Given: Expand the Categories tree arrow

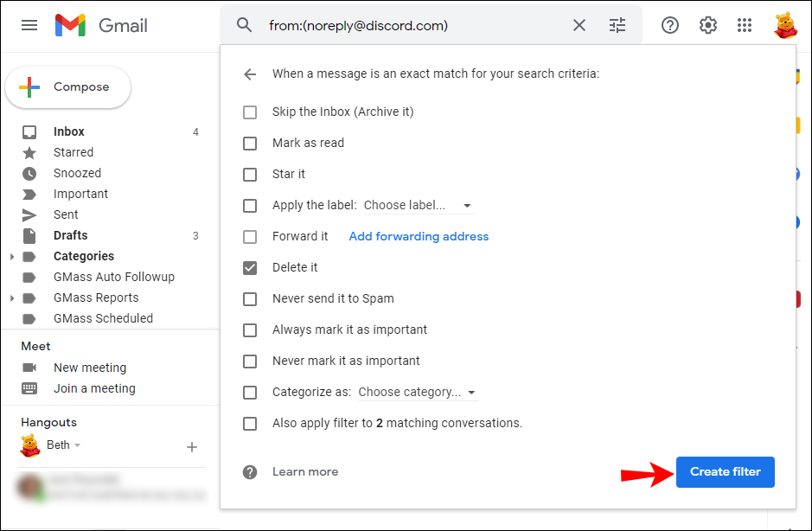Looking at the screenshot, I should point(12,257).
